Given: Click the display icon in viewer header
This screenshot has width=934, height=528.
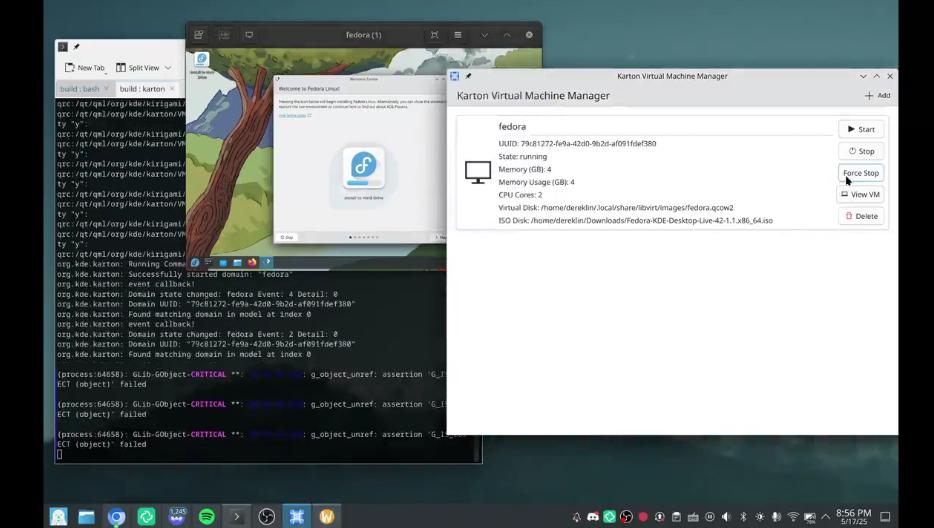Looking at the screenshot, I should point(249,35).
